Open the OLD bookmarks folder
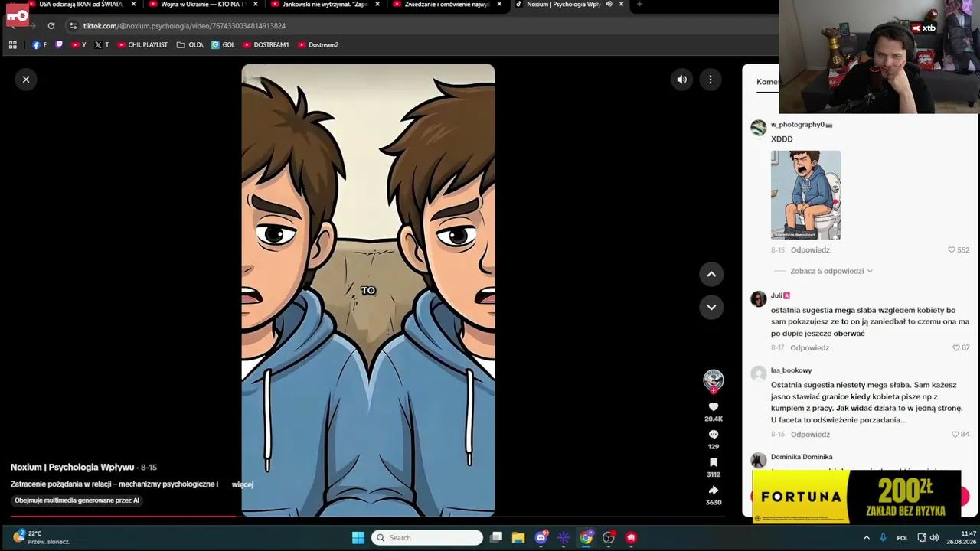980x551 pixels. click(190, 45)
